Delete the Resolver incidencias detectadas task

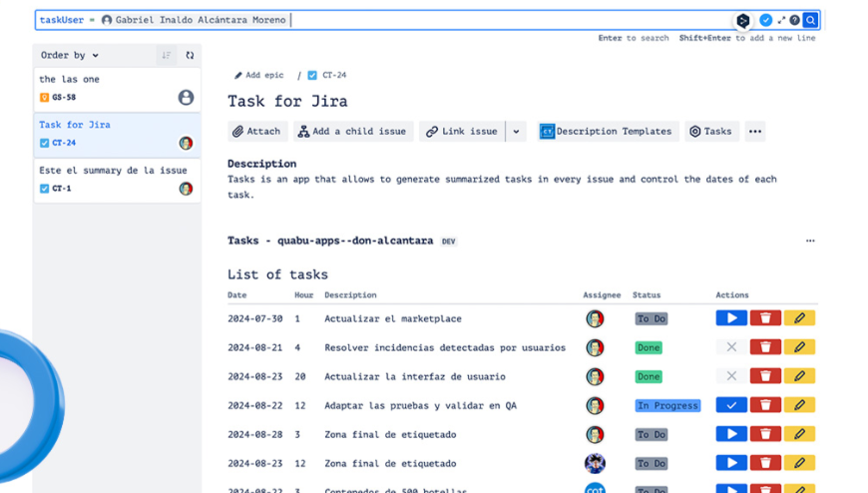[765, 347]
